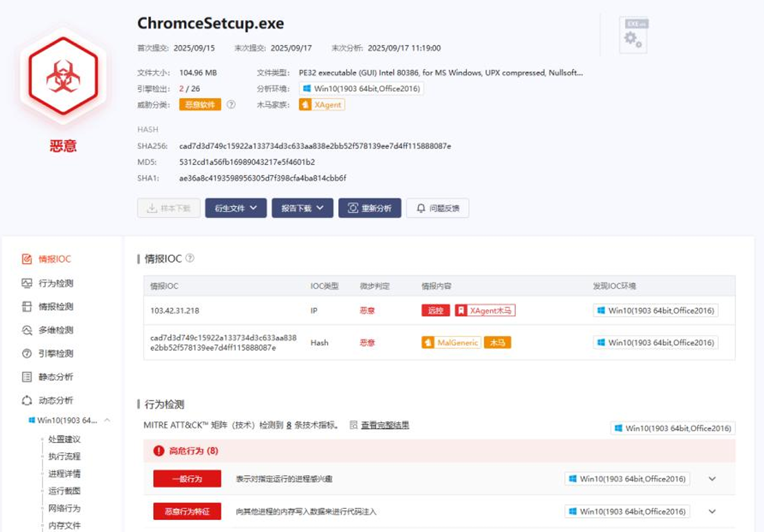The image size is (764, 532).
Task: Open the 查看完整结果 link
Action: pos(385,425)
